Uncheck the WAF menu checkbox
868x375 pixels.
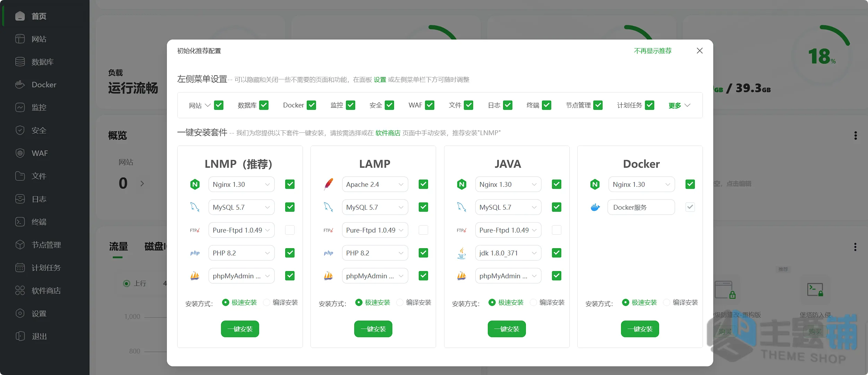(x=430, y=105)
